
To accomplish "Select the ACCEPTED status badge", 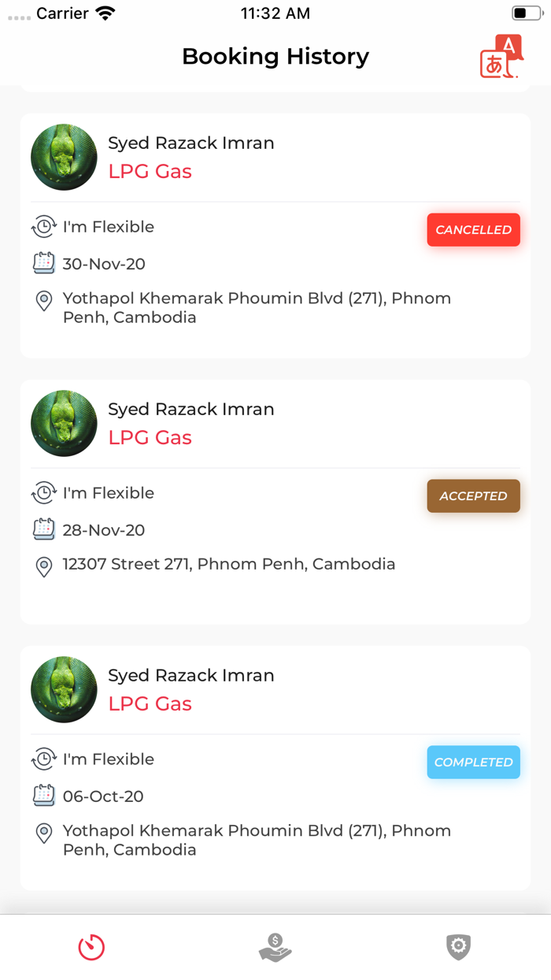I will [473, 496].
